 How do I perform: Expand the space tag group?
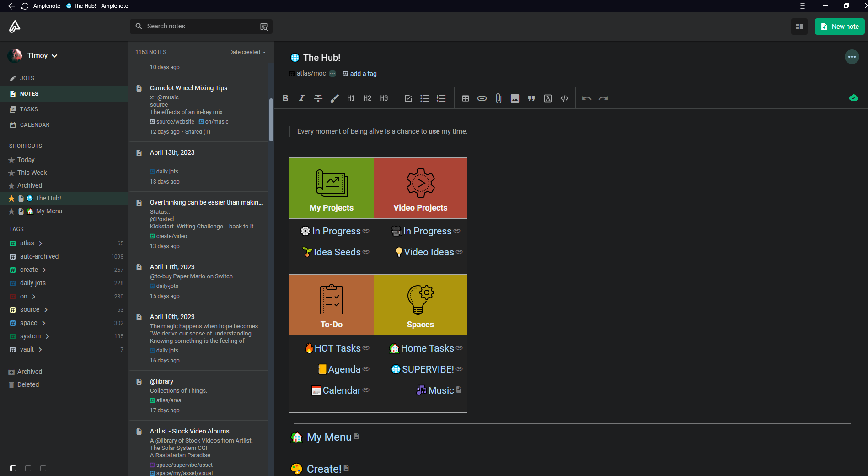point(43,323)
